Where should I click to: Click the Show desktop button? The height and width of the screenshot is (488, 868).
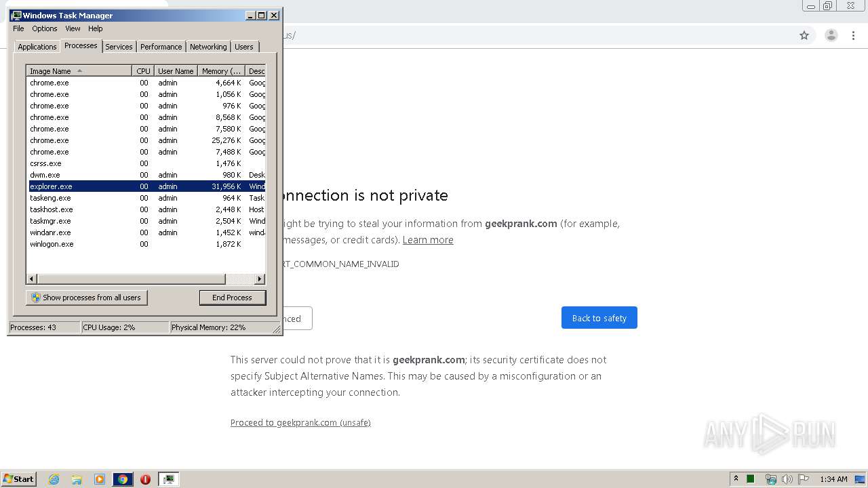tap(860, 479)
